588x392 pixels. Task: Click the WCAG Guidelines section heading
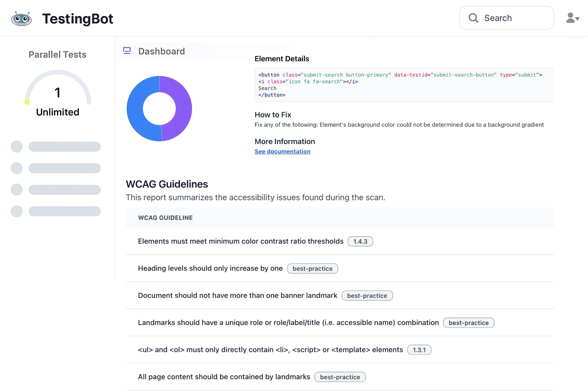coord(167,184)
